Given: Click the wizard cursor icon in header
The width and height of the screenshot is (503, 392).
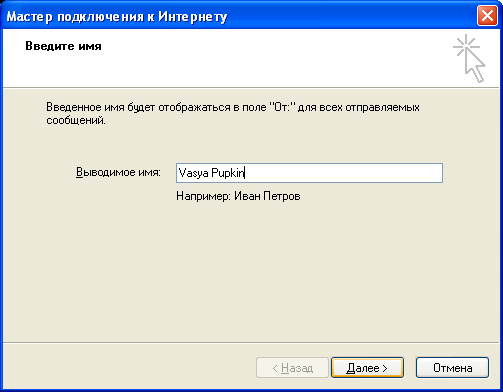Looking at the screenshot, I should click(469, 58).
